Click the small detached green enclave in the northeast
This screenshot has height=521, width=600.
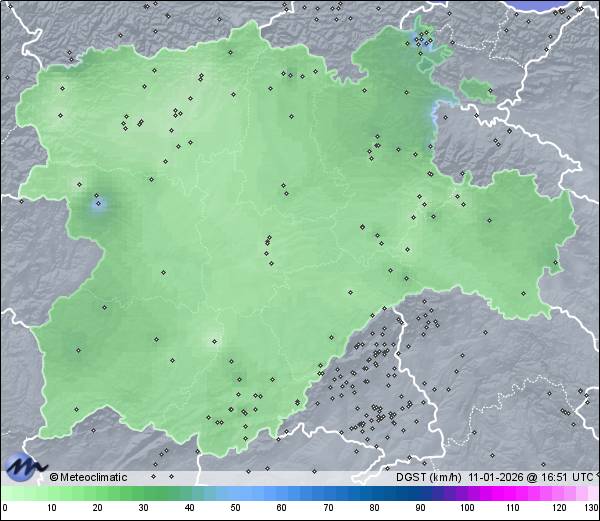coord(478,92)
